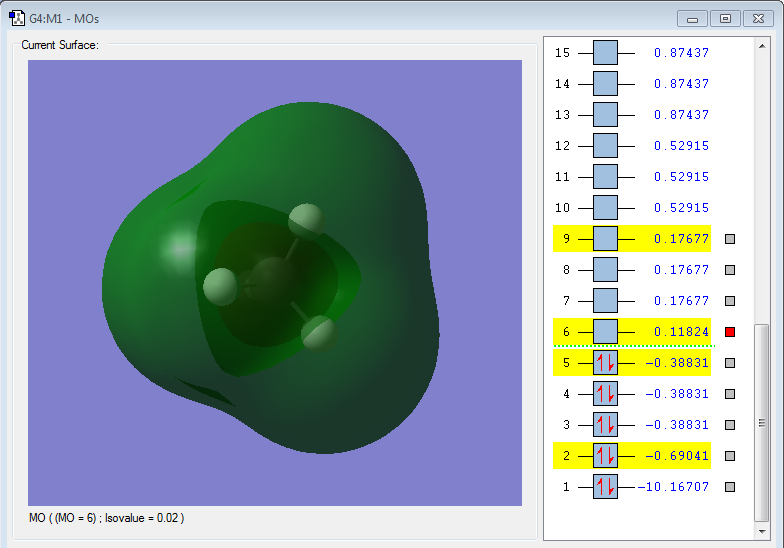Toggle the gray surface marker beside MO 9
784x548 pixels.
pyautogui.click(x=730, y=239)
